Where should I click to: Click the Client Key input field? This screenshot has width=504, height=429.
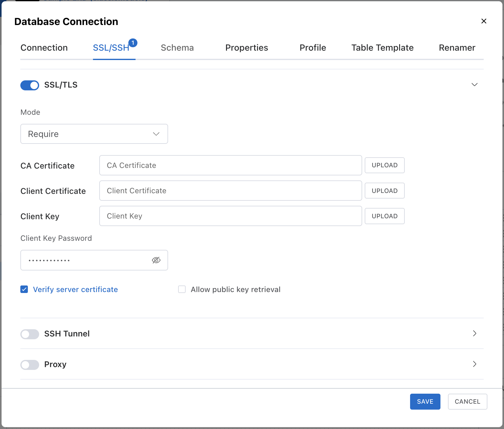tap(231, 216)
